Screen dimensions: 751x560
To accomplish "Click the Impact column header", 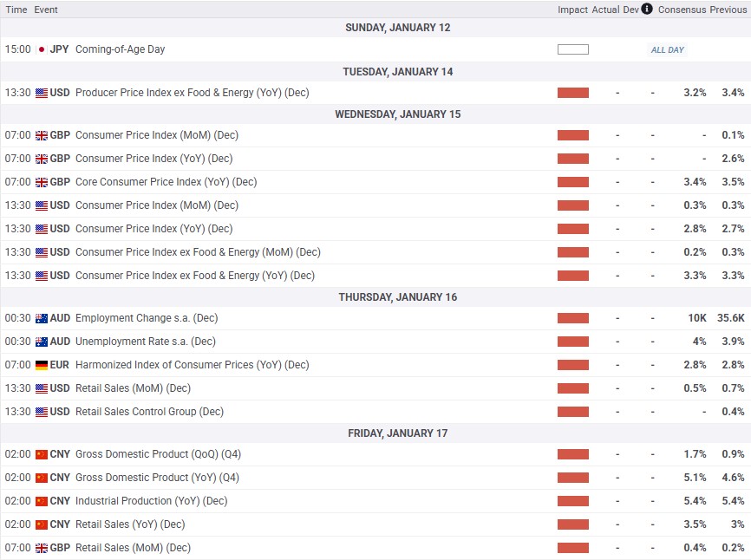I will tap(572, 10).
